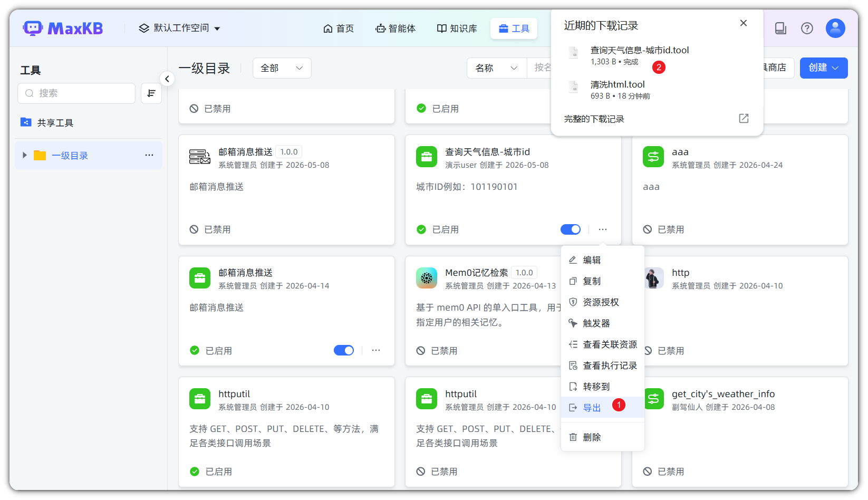This screenshot has height=500, width=868.
Task: Open more options for 一级目录 folder
Action: pos(149,155)
